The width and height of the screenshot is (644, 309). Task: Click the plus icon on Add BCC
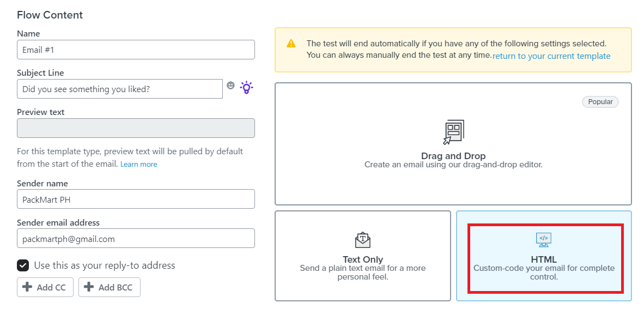pyautogui.click(x=89, y=287)
